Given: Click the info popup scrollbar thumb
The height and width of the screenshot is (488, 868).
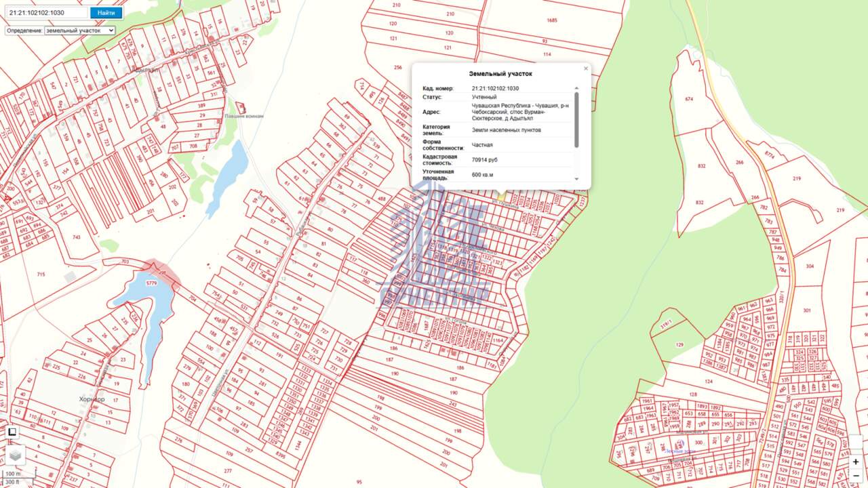Looking at the screenshot, I should pyautogui.click(x=576, y=119).
